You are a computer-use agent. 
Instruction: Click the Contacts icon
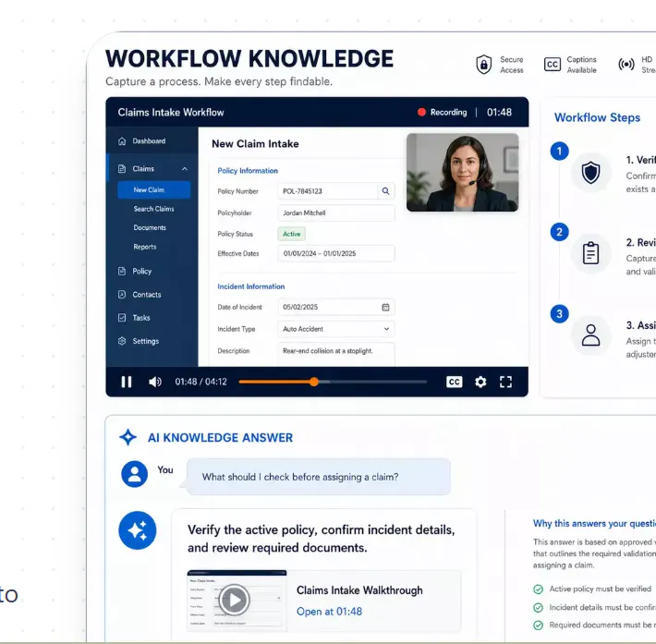(x=122, y=295)
